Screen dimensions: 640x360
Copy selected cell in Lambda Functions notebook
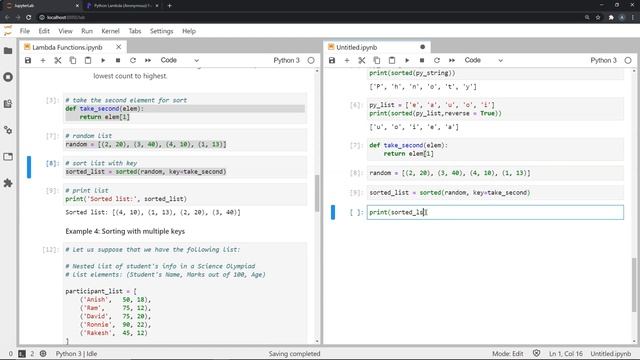pyautogui.click(x=73, y=60)
